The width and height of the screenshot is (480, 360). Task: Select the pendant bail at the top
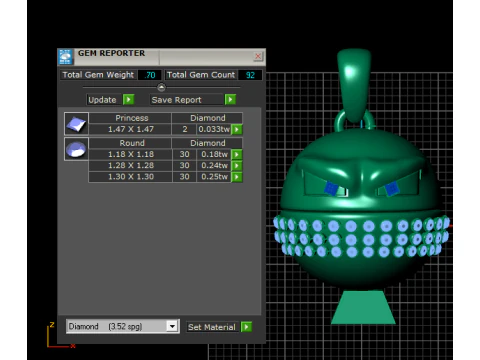pyautogui.click(x=354, y=85)
